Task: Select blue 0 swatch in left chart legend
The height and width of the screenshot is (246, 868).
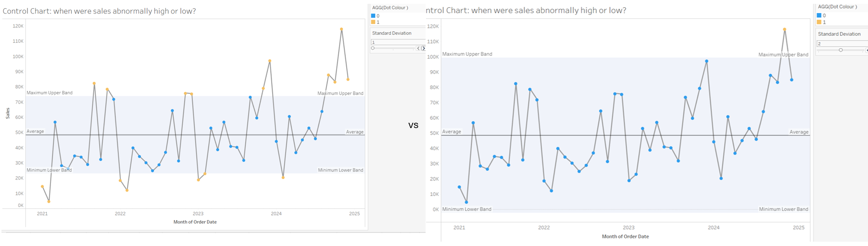Action: pyautogui.click(x=373, y=16)
